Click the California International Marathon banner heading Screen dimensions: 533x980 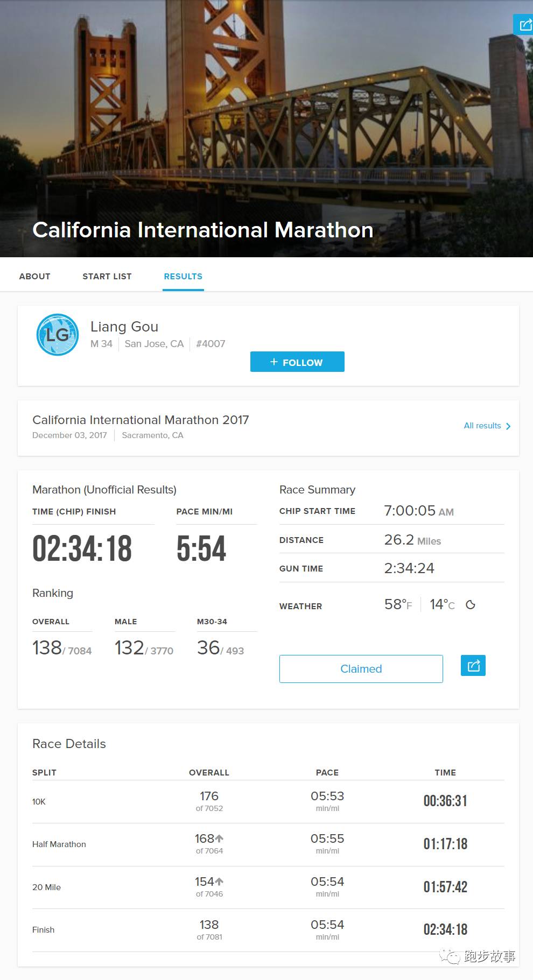[x=203, y=230]
